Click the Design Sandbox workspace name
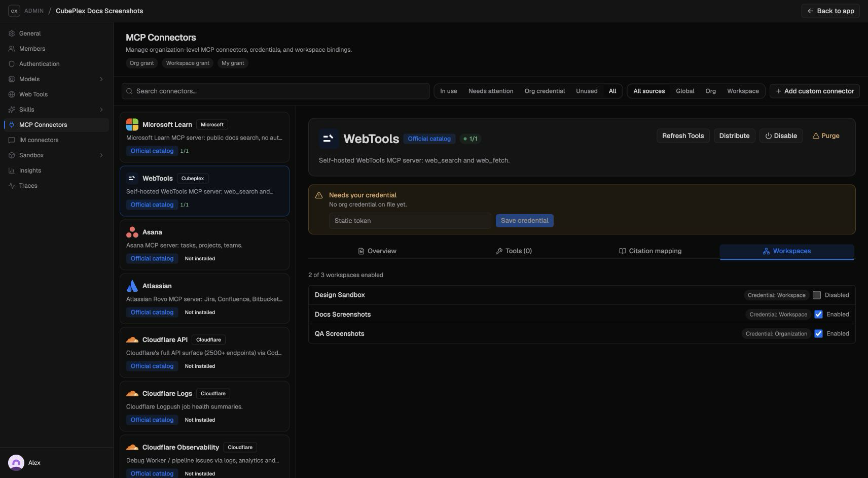 pyautogui.click(x=340, y=295)
